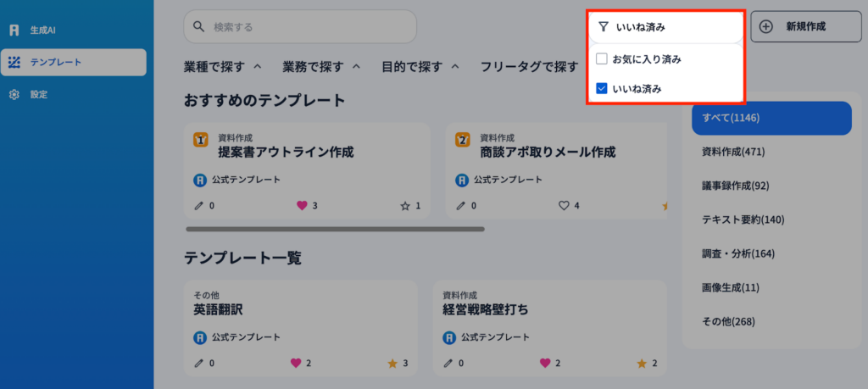This screenshot has width=868, height=389.
Task: Expand the 業種で探す dropdown
Action: [222, 66]
